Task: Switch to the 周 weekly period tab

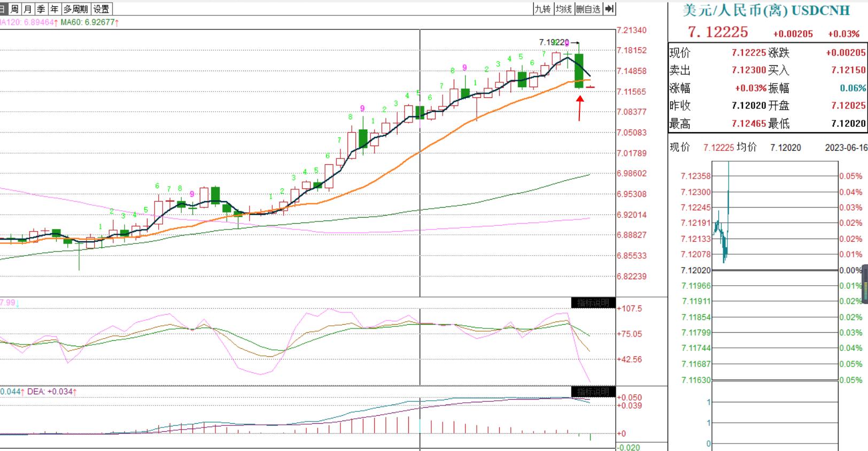Action: tap(14, 9)
